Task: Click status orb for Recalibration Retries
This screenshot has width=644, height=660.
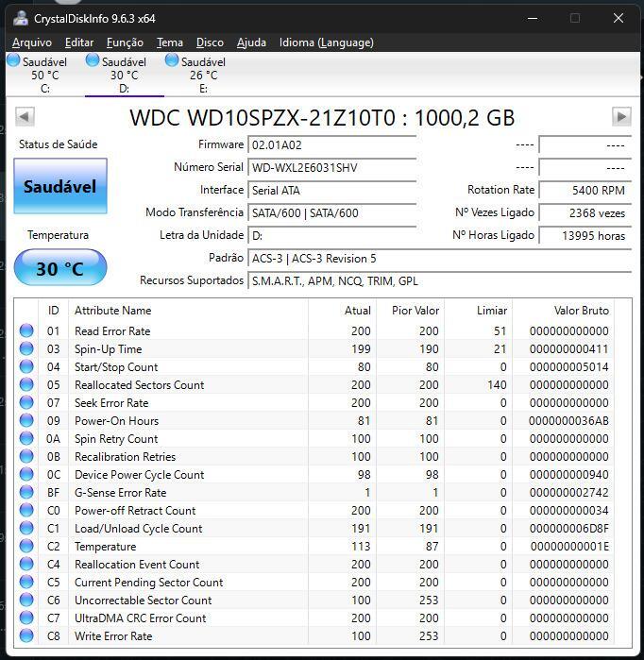Action: point(26,457)
